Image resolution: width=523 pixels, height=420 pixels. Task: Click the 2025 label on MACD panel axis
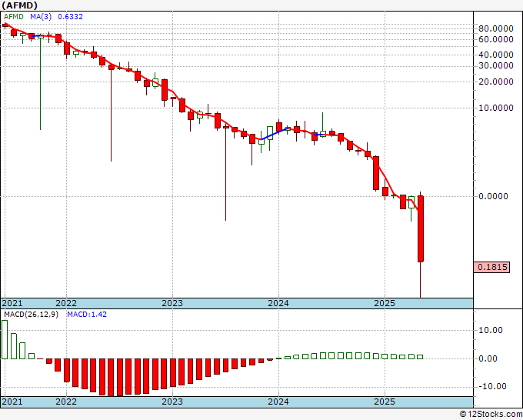(x=385, y=402)
